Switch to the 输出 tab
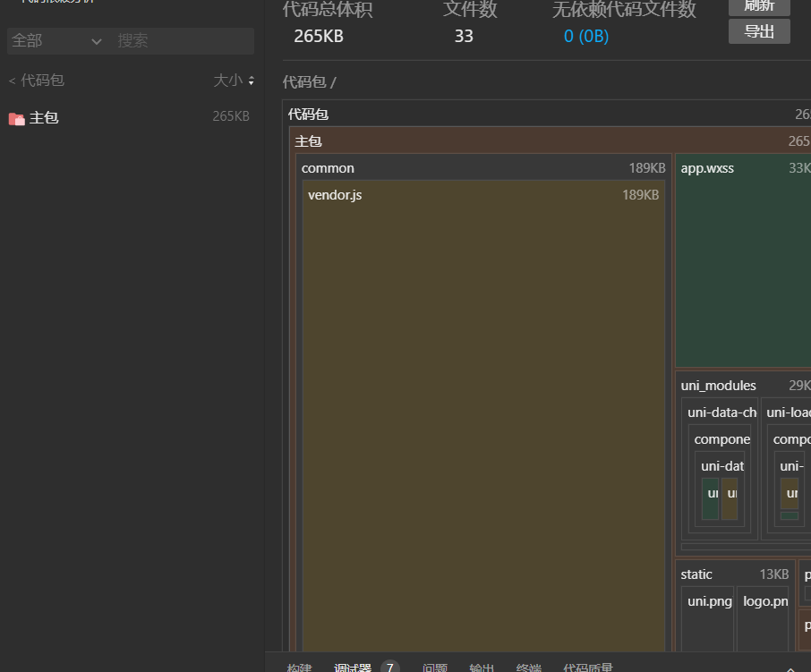Viewport: 811px width, 672px height. (482, 668)
